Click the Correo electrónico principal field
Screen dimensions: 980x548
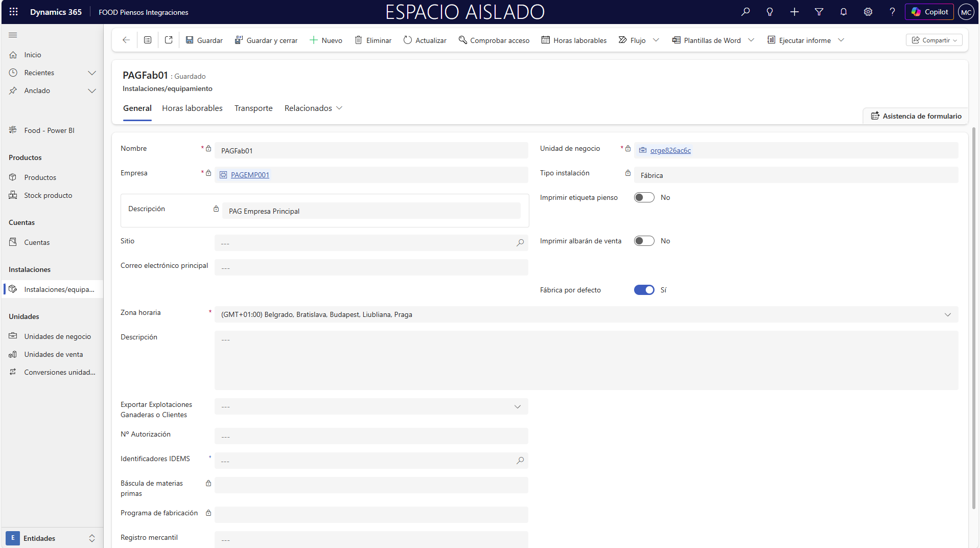[x=371, y=267]
